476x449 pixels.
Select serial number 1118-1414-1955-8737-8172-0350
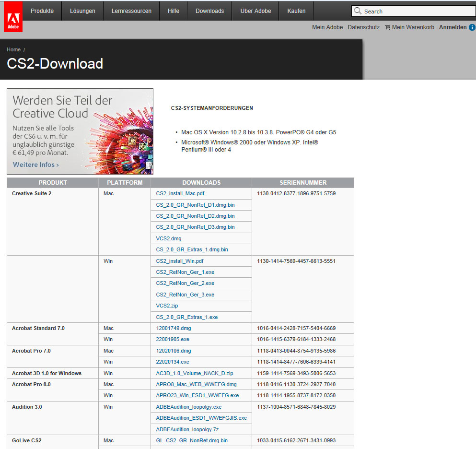coord(296,396)
